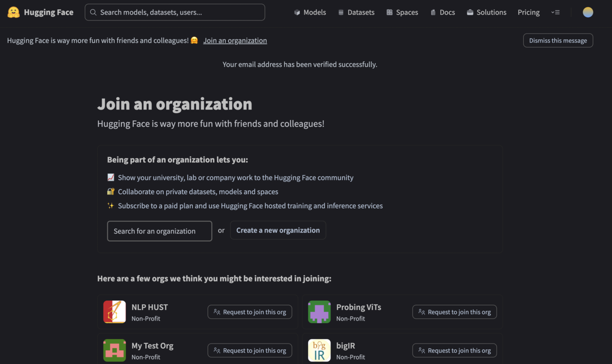Click the 'Join an organization' heading
Image resolution: width=612 pixels, height=364 pixels.
175,104
